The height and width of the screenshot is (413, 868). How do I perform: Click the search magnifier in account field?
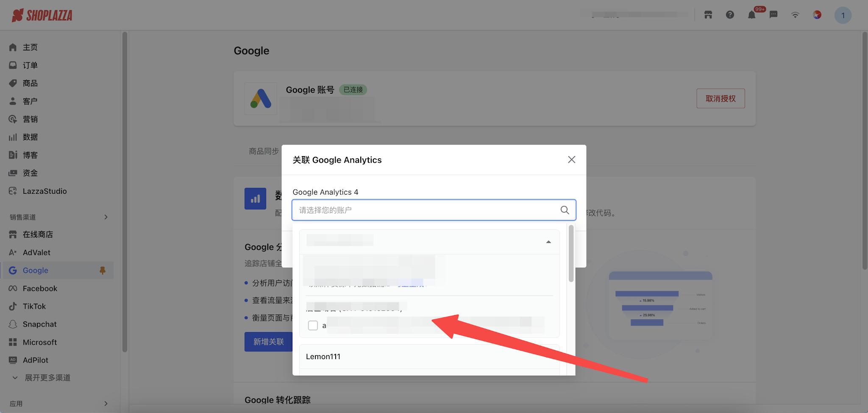click(x=565, y=210)
